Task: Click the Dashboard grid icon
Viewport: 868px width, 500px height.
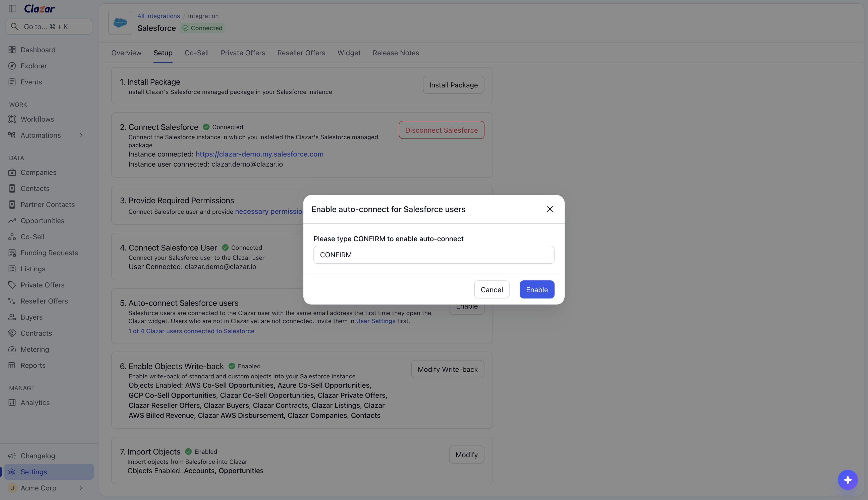Action: click(12, 50)
